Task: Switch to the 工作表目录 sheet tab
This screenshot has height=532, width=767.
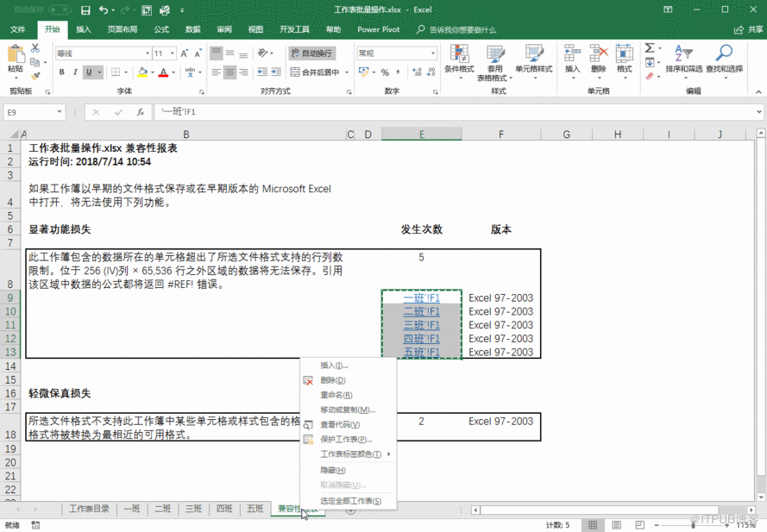Action: [x=89, y=509]
